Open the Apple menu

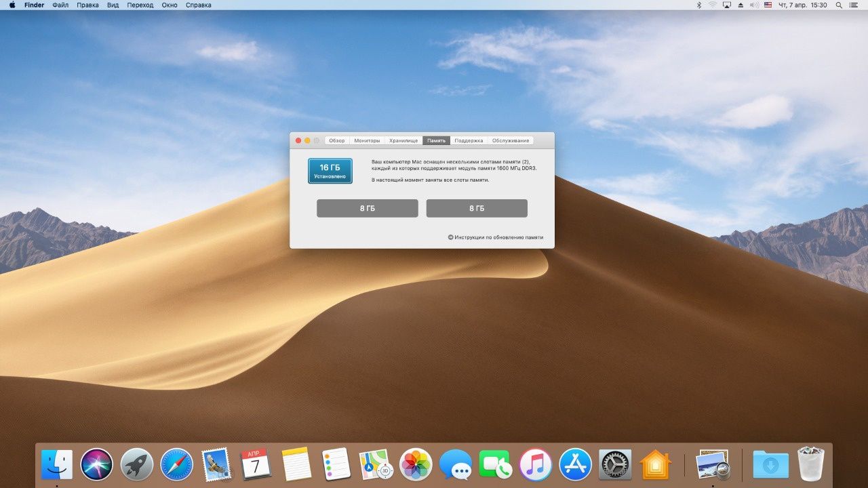(12, 5)
